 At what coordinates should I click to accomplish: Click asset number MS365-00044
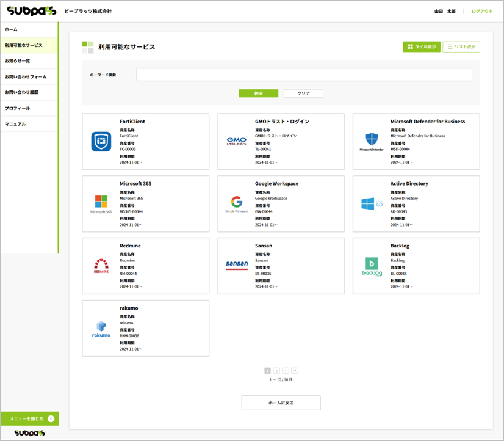tap(131, 212)
